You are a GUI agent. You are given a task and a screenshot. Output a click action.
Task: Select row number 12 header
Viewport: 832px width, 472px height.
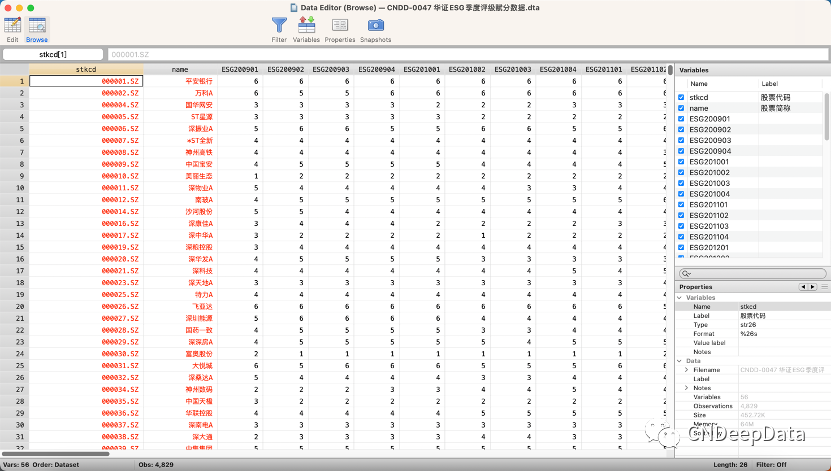click(x=14, y=212)
